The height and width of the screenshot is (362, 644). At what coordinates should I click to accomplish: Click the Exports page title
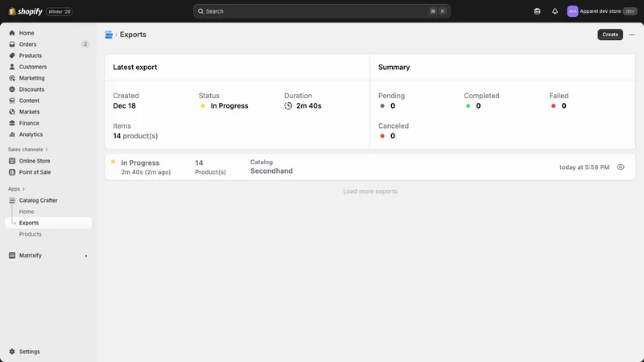133,35
